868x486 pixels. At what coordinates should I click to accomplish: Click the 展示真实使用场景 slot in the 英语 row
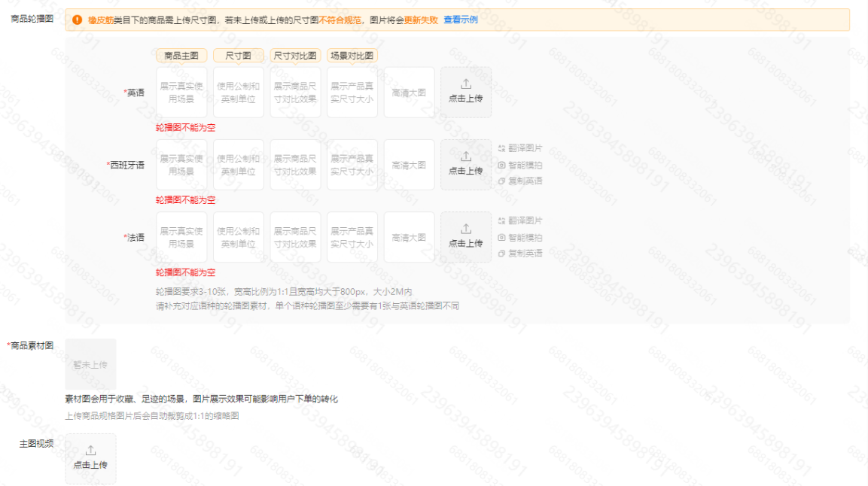click(181, 93)
